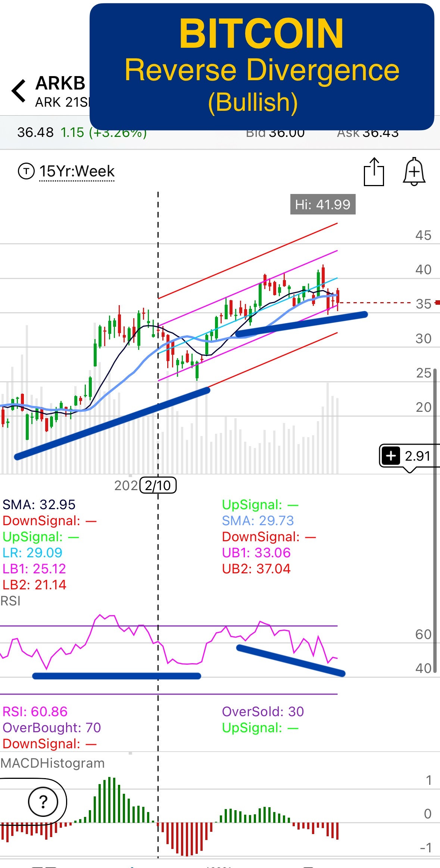Tap the LR: 29.09 value
Viewport: 440px width, 868px height.
tap(32, 553)
